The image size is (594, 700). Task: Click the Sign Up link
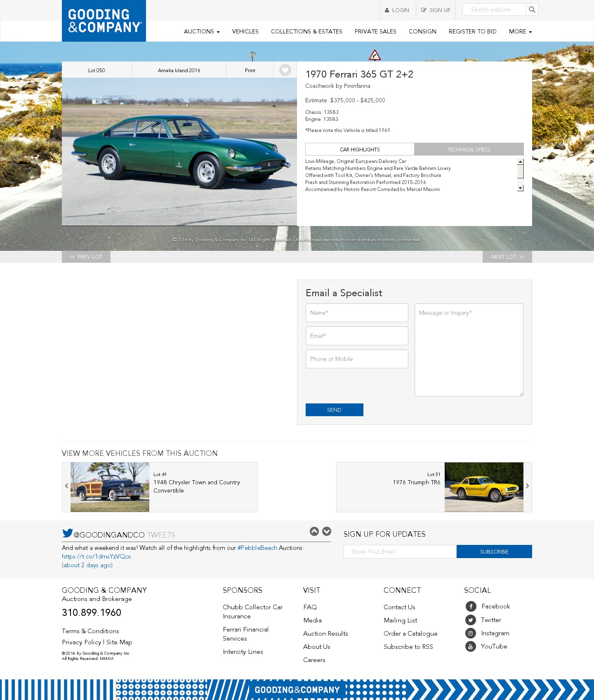[436, 10]
